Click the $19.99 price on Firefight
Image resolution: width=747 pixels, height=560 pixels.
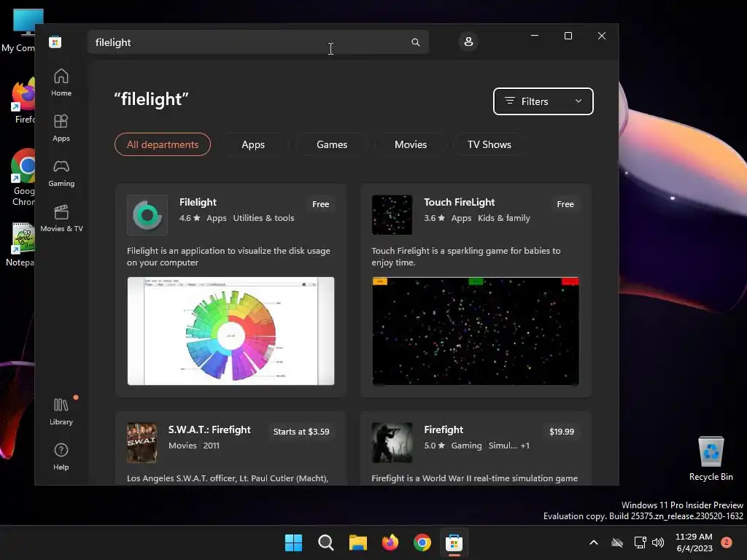(x=562, y=432)
